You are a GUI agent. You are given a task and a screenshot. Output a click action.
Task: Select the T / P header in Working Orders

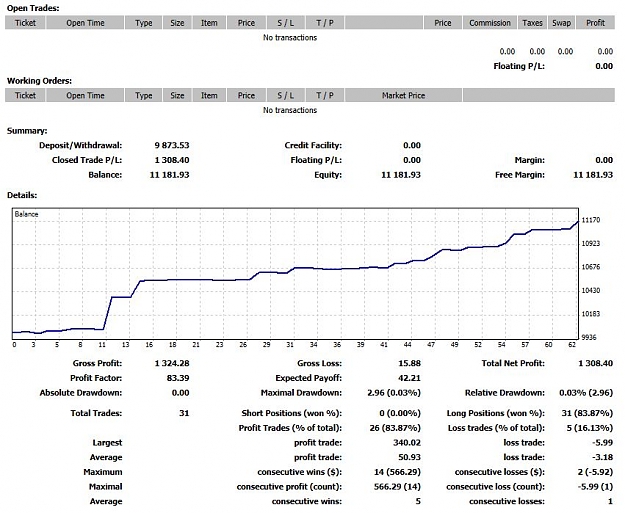324,95
